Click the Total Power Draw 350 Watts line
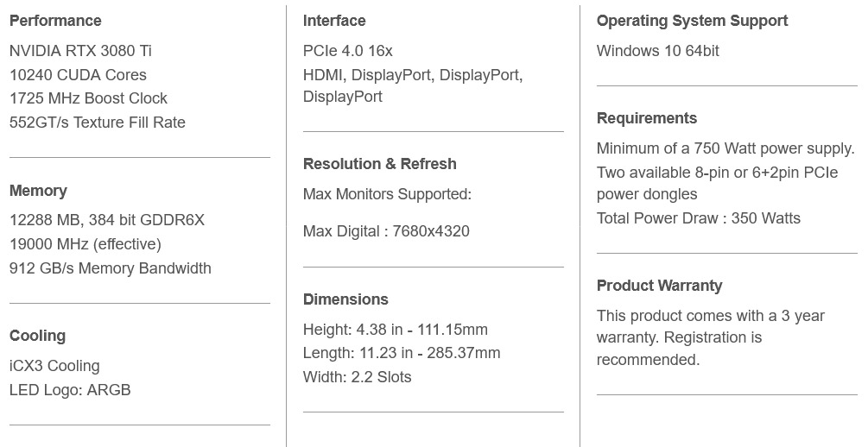Screen dimensions: 868x447 tap(699, 218)
